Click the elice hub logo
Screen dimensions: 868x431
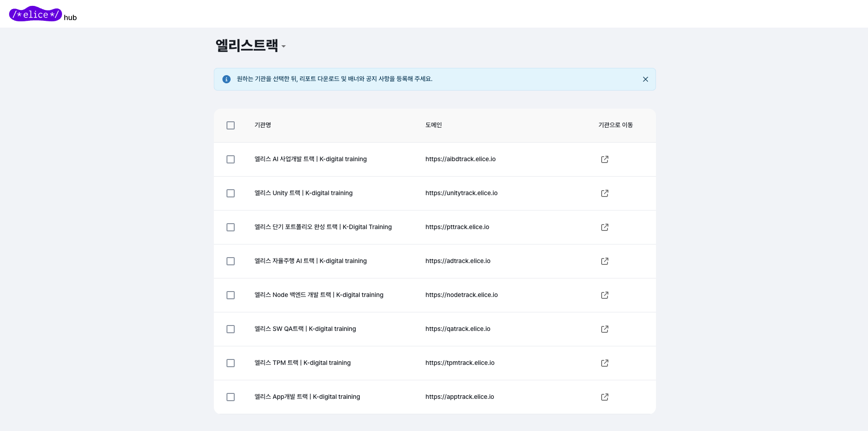coord(43,14)
